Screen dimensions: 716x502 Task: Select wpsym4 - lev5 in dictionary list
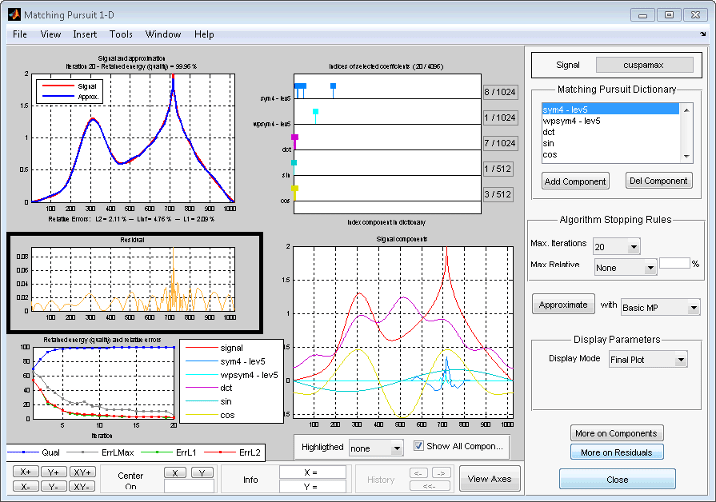click(x=571, y=120)
